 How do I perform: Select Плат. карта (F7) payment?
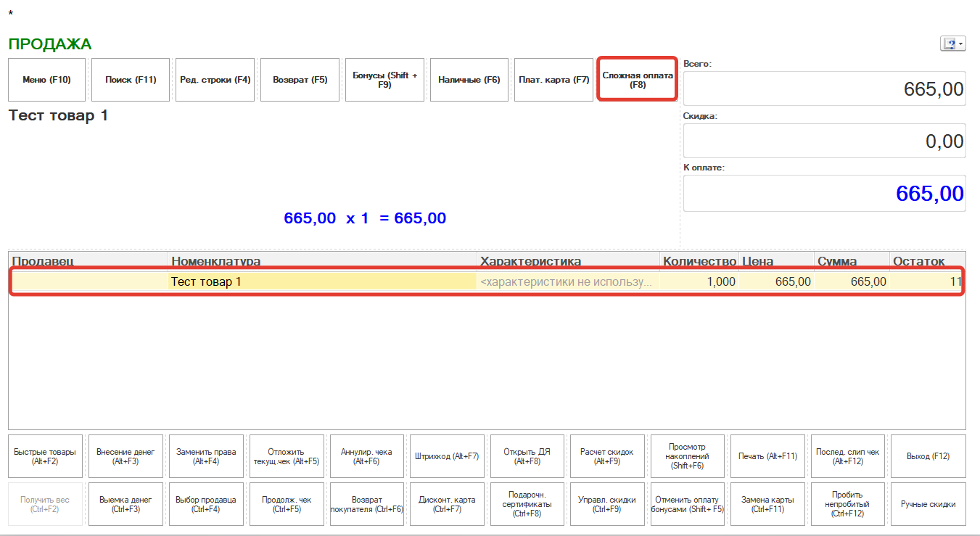[553, 80]
